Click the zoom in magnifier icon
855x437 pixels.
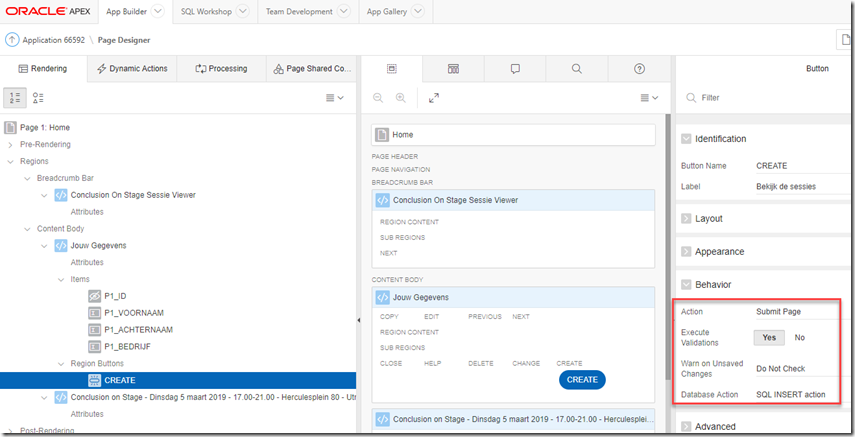click(401, 98)
